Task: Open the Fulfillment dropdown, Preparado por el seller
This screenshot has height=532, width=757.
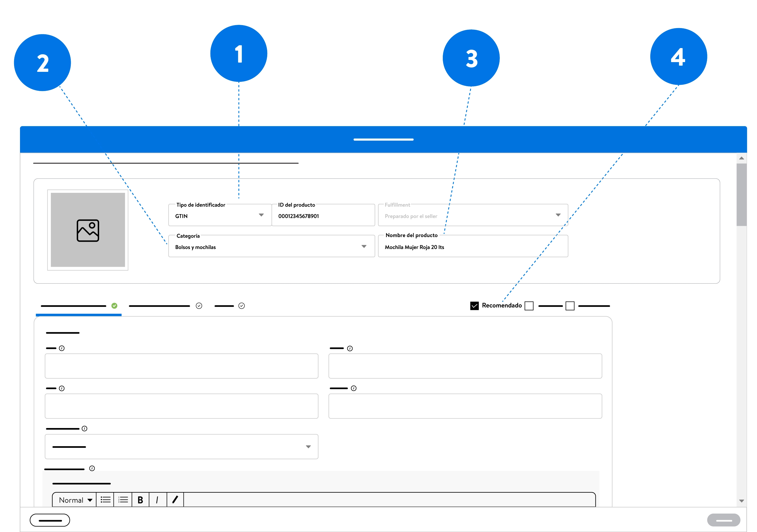Action: coord(473,215)
